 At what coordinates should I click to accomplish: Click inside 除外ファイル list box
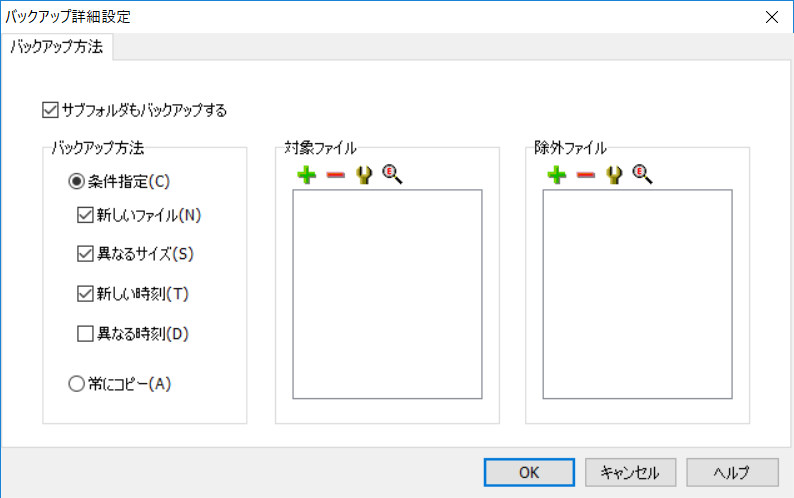638,294
